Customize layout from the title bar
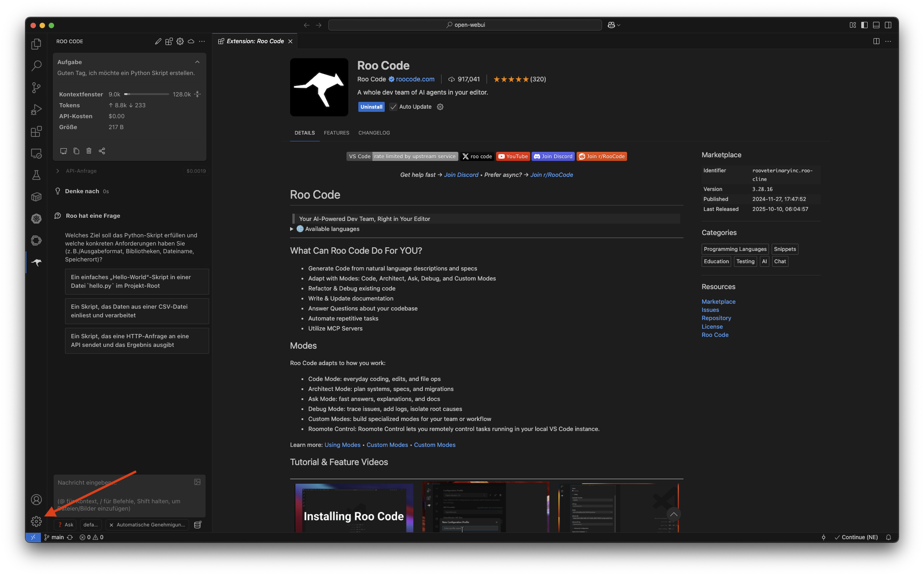Screen dimensions: 924x576 point(853,25)
